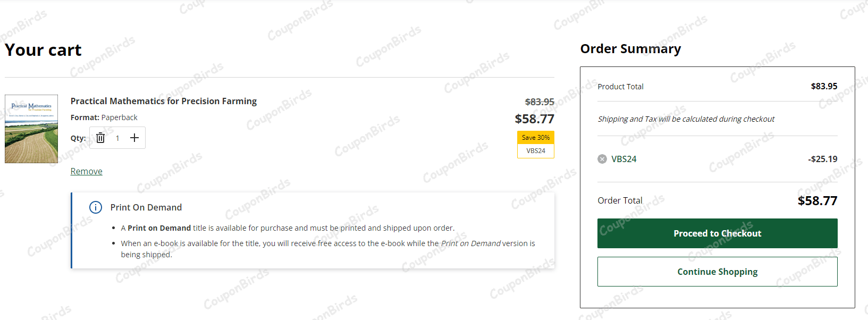Click the Your cart heading

(x=43, y=50)
